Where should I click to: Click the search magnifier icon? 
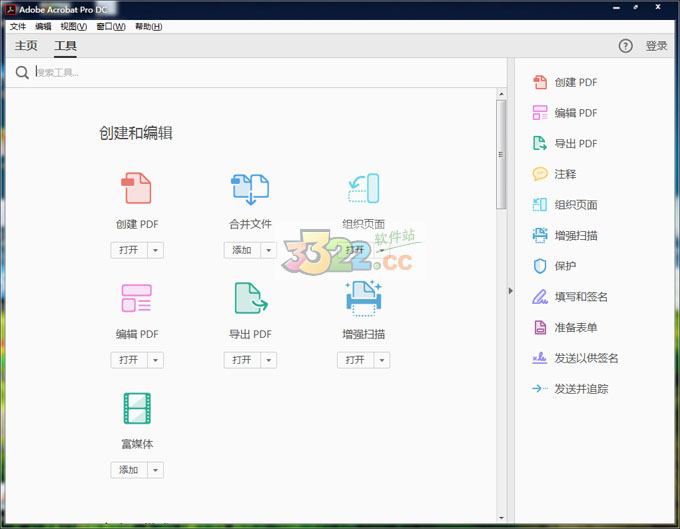coord(22,72)
